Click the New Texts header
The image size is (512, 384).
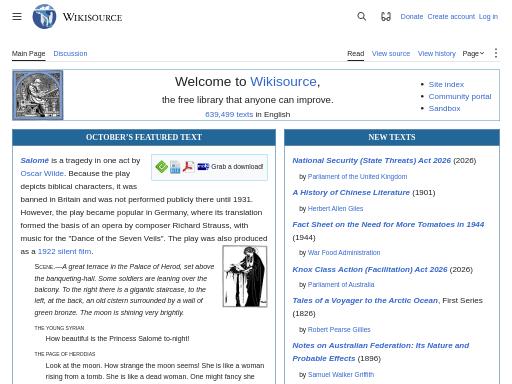[x=392, y=137]
